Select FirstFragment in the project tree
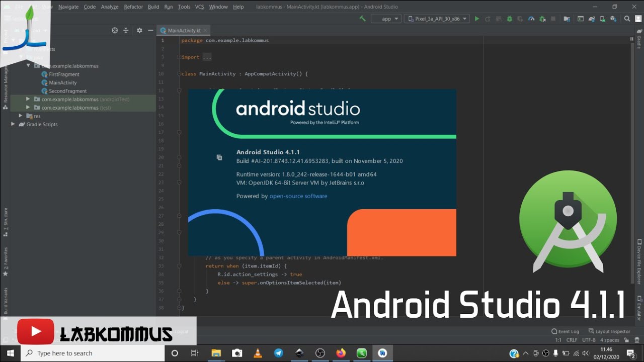 click(x=64, y=74)
